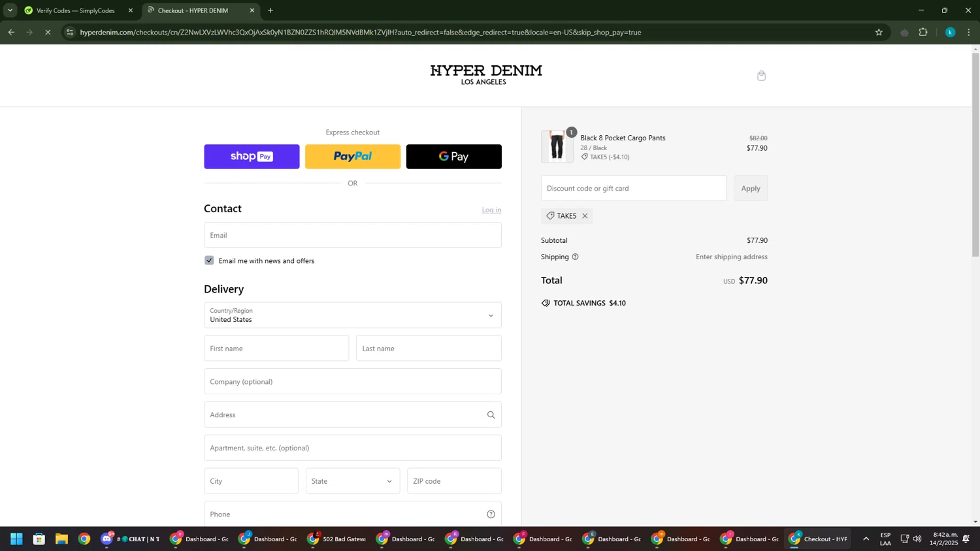The image size is (980, 551).
Task: Open the 502 Bad Gateway taskbar window
Action: tap(337, 539)
